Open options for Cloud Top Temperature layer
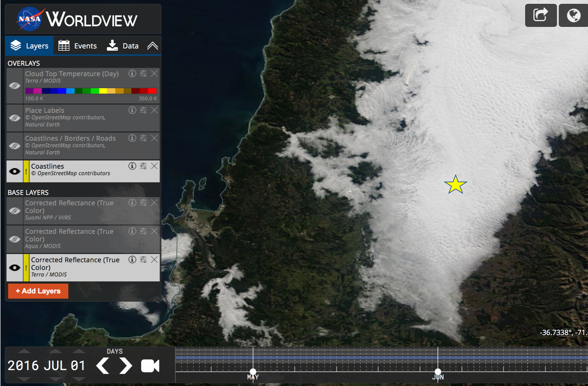588x386 pixels. (x=143, y=73)
